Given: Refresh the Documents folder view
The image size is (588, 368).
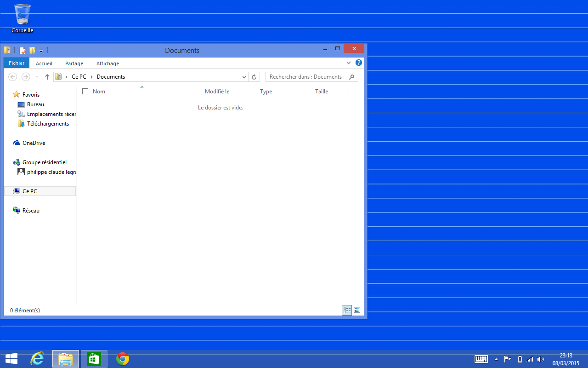Looking at the screenshot, I should 254,77.
